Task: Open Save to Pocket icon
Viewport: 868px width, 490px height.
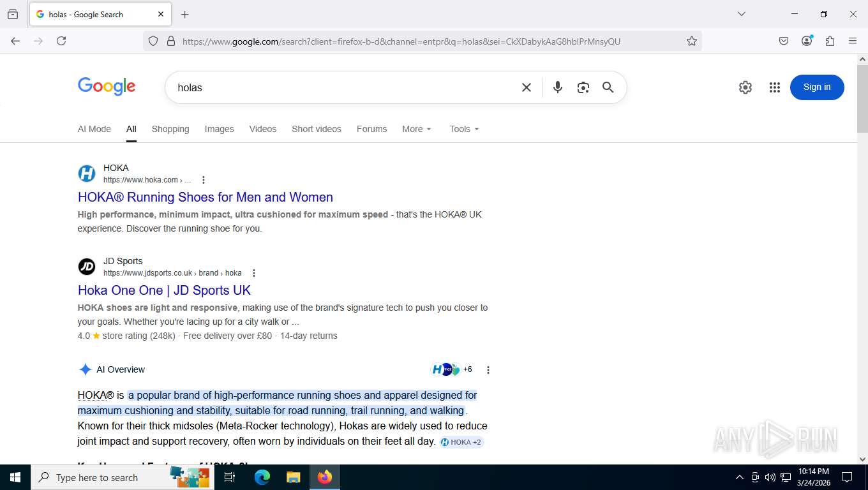Action: 784,41
